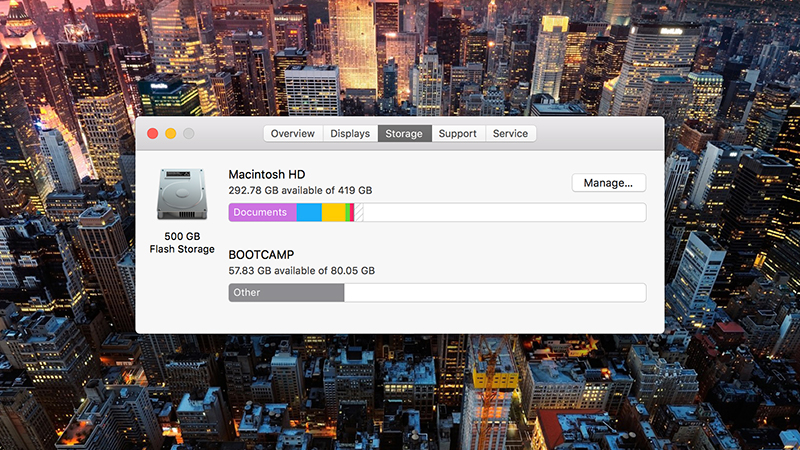Click the Macintosh HD volume name
The image size is (800, 450).
click(267, 174)
